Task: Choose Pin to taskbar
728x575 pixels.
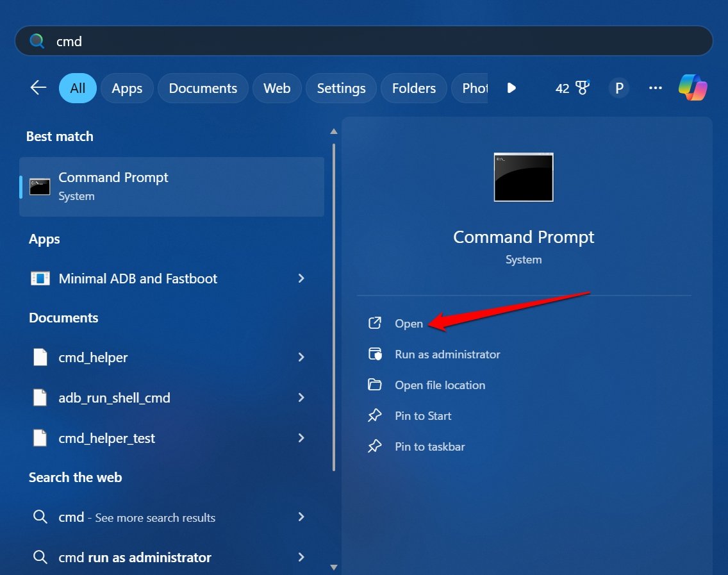Action: 429,446
